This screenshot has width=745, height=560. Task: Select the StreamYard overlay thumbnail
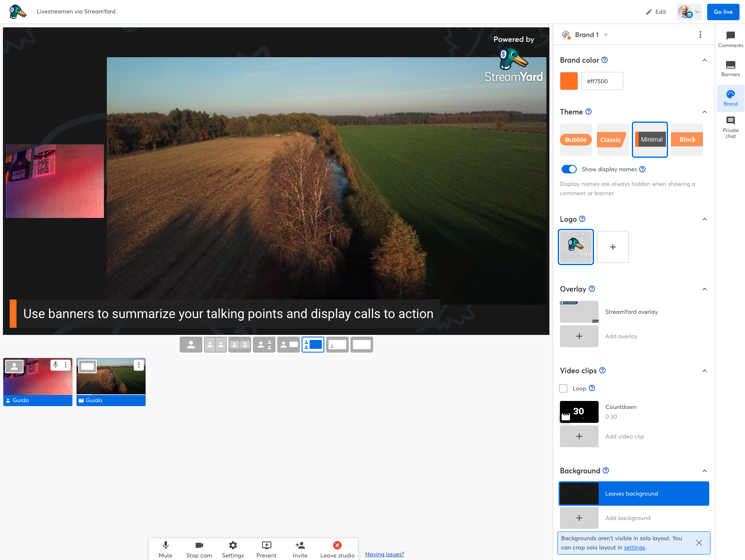tap(579, 312)
